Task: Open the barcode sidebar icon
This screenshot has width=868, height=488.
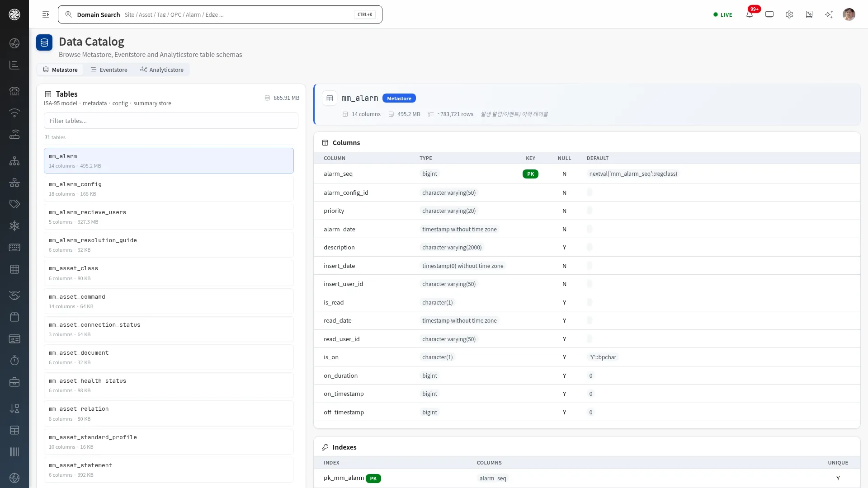Action: [14, 452]
